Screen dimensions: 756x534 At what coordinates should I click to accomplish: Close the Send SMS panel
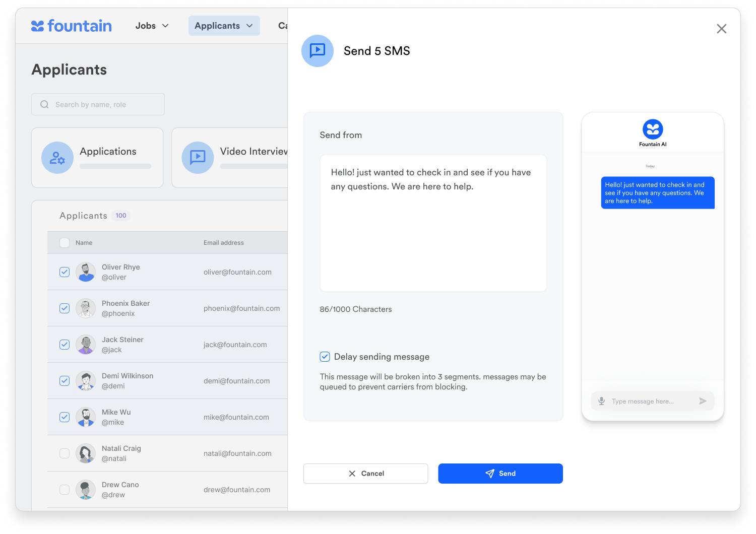coord(721,29)
